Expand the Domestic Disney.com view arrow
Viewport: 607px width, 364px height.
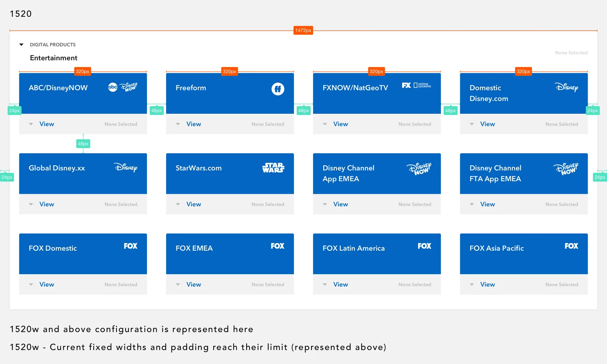pos(472,124)
